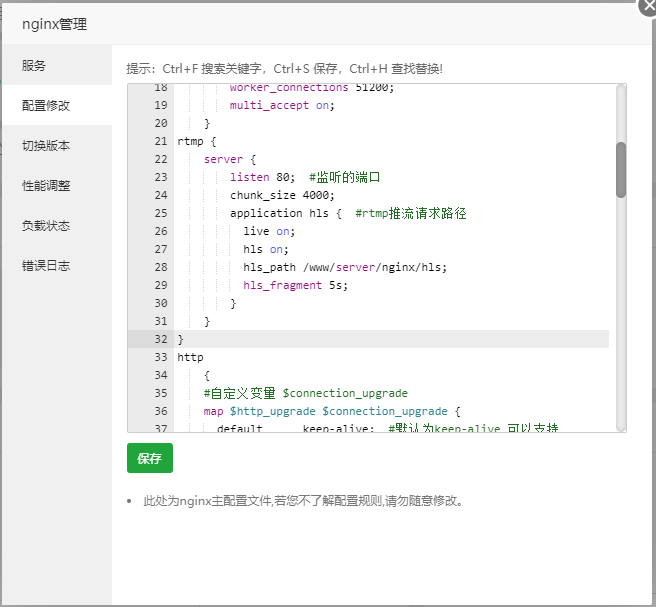Click the 'worker_connections 51200;' line
The image size is (656, 607).
pos(312,88)
